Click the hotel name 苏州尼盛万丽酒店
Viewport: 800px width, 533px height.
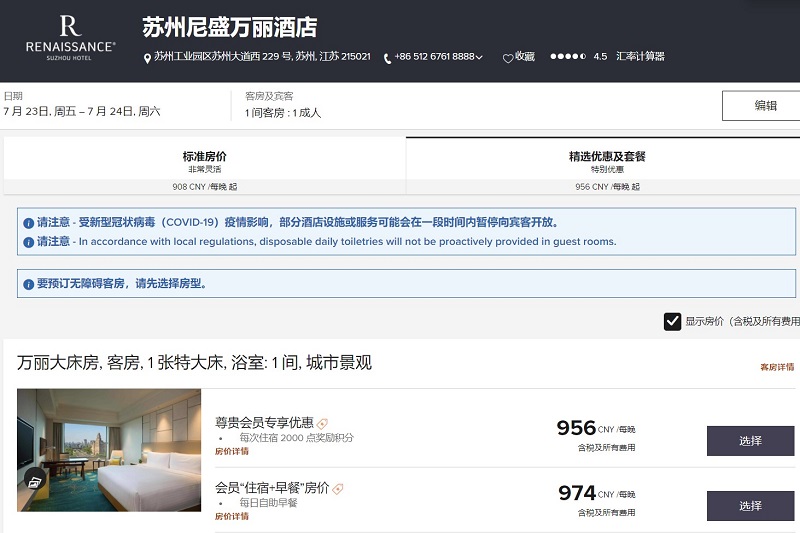point(230,28)
